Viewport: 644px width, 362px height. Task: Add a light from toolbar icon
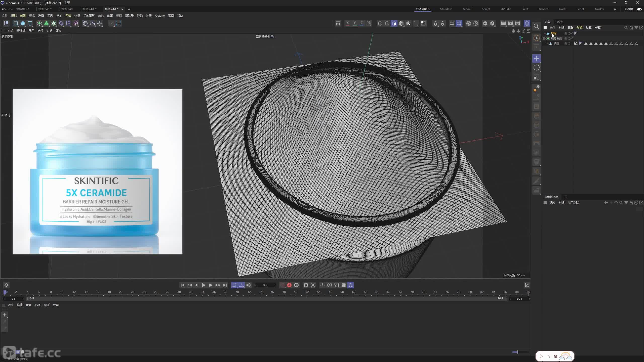tap(100, 23)
